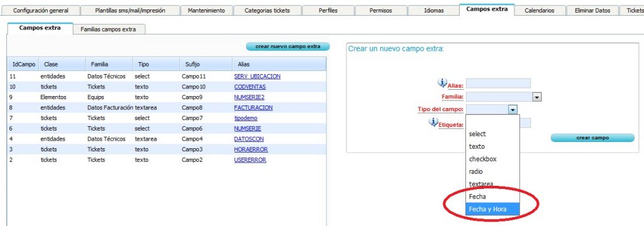This screenshot has height=226, width=644.
Task: Open the FACTURACION alias link
Action: [x=253, y=107]
